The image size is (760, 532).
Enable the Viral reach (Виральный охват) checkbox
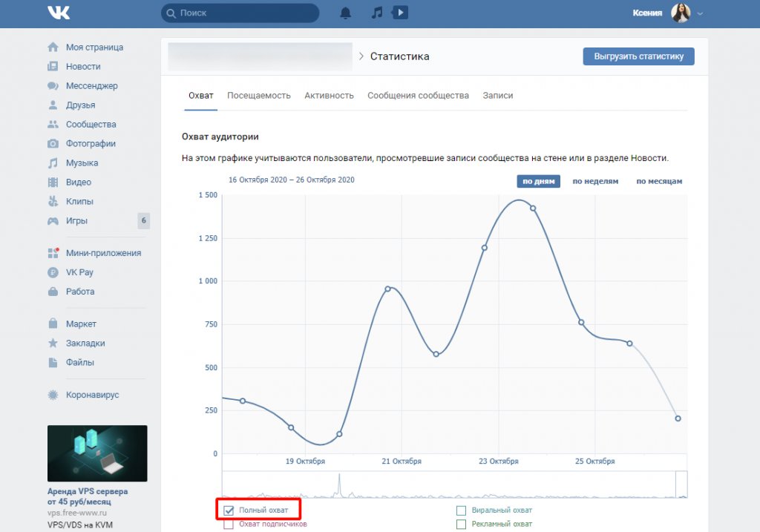click(461, 510)
